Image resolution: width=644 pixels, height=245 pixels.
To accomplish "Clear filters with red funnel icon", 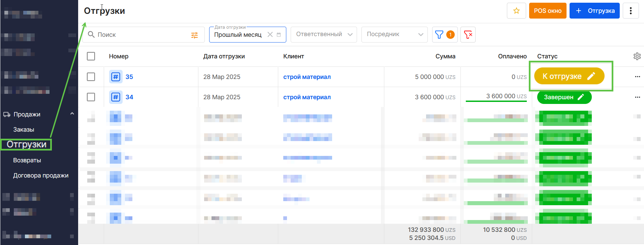I will (x=468, y=34).
